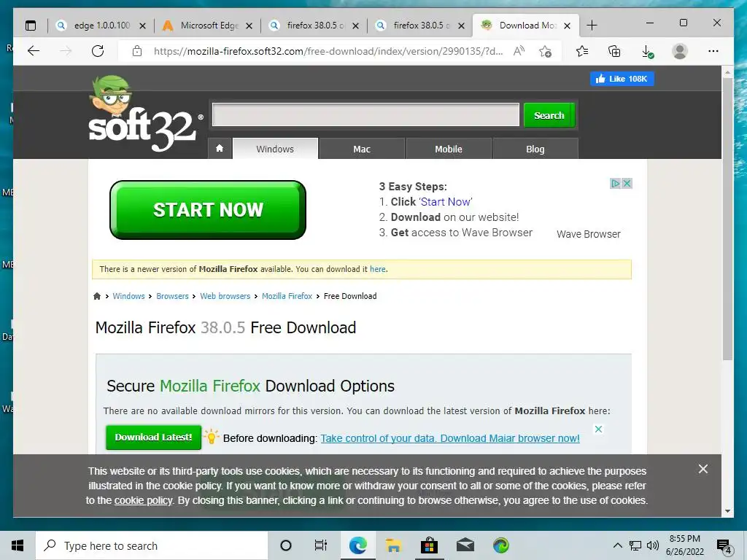Screen dimensions: 747x560
Task: Click the 'Start Now' text link in ad
Action: coord(446,202)
